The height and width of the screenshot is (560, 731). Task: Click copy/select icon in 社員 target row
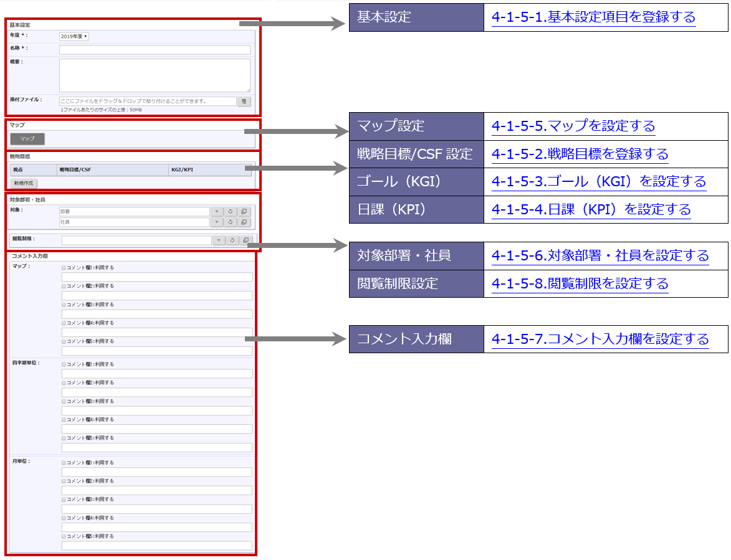pos(244,222)
